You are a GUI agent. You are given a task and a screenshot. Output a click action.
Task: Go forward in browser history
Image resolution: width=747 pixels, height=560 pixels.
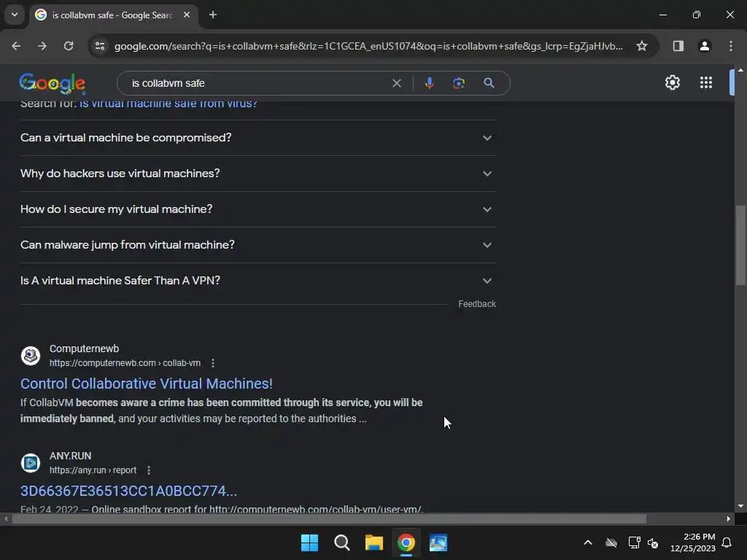pos(42,46)
